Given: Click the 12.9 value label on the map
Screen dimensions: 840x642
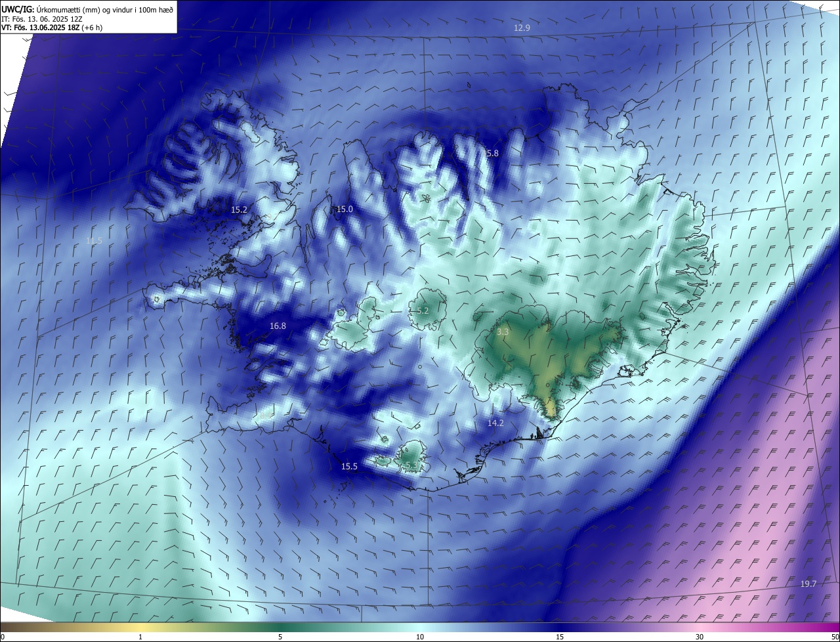Looking at the screenshot, I should click(x=522, y=28).
